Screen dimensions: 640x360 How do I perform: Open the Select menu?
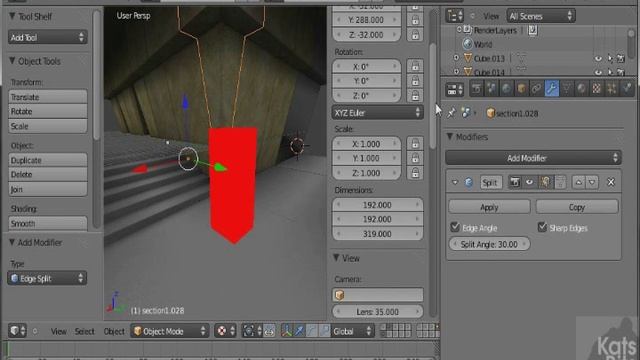point(84,331)
